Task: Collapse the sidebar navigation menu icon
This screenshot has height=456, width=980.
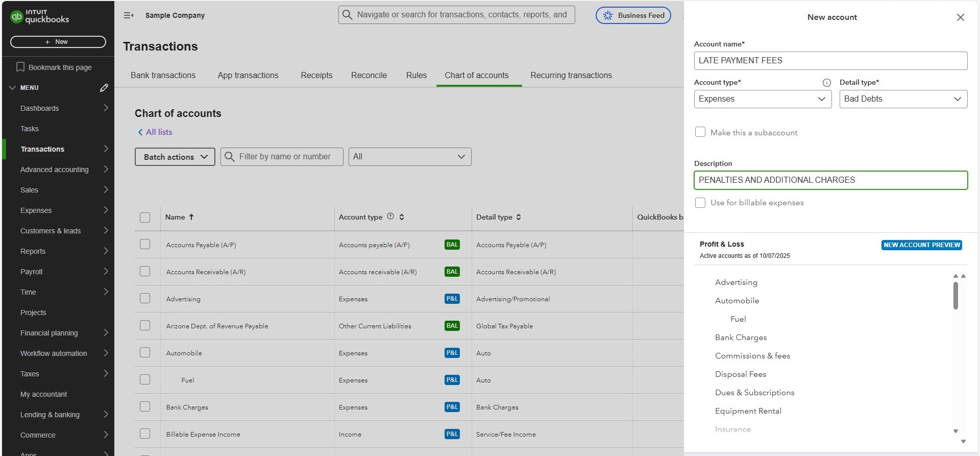Action: pyautogui.click(x=129, y=15)
